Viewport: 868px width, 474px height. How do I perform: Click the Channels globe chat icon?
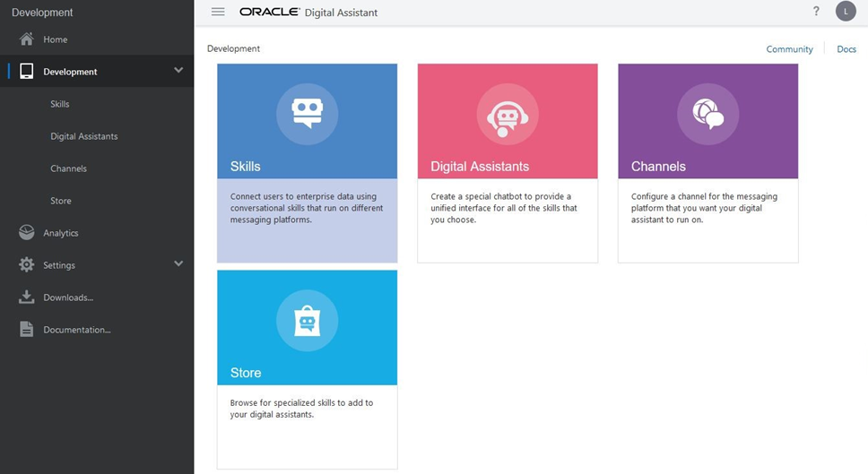tap(708, 114)
